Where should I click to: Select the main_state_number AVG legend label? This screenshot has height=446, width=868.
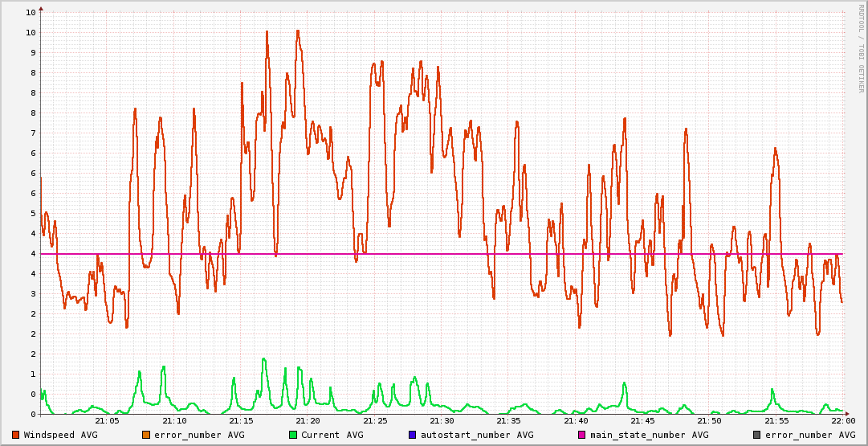pyautogui.click(x=649, y=435)
